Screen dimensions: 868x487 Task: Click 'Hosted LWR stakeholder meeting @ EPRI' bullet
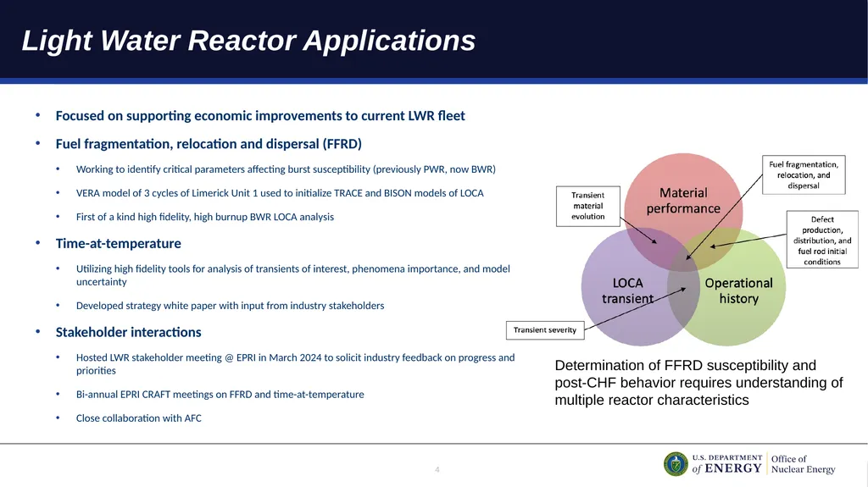click(x=296, y=364)
